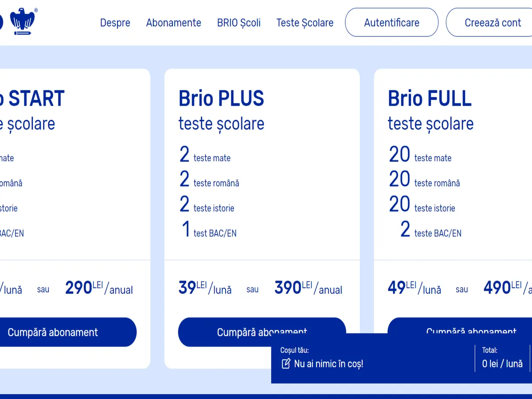Click the Creează cont button
This screenshot has height=399, width=532.
pos(493,23)
